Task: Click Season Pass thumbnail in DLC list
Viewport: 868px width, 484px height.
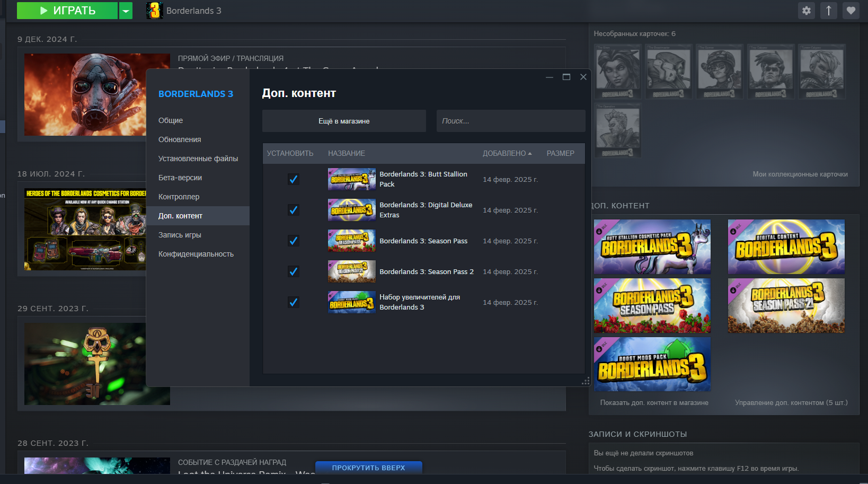Action: pyautogui.click(x=352, y=241)
